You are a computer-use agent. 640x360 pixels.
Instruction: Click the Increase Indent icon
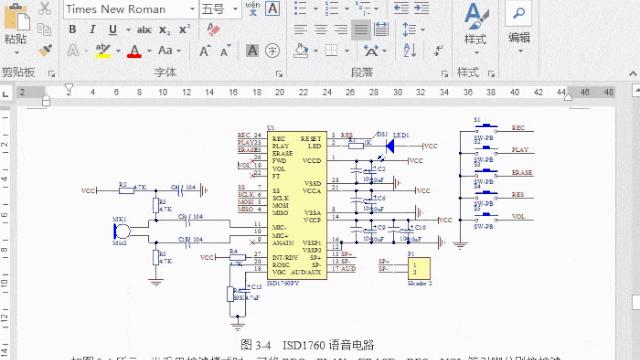point(422,8)
